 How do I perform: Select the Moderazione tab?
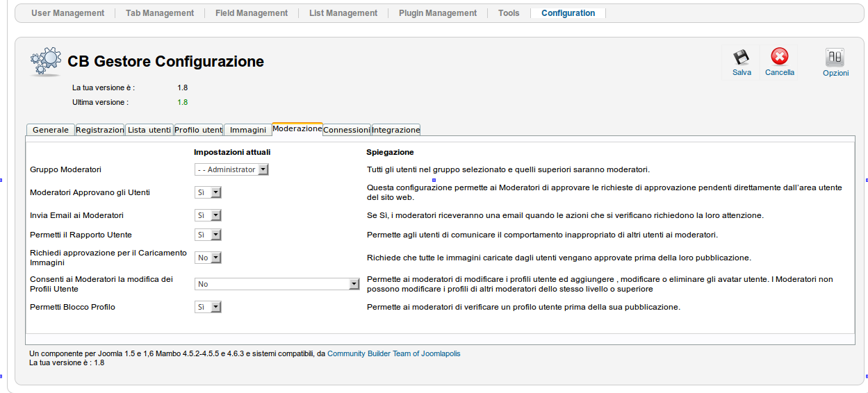click(x=297, y=128)
